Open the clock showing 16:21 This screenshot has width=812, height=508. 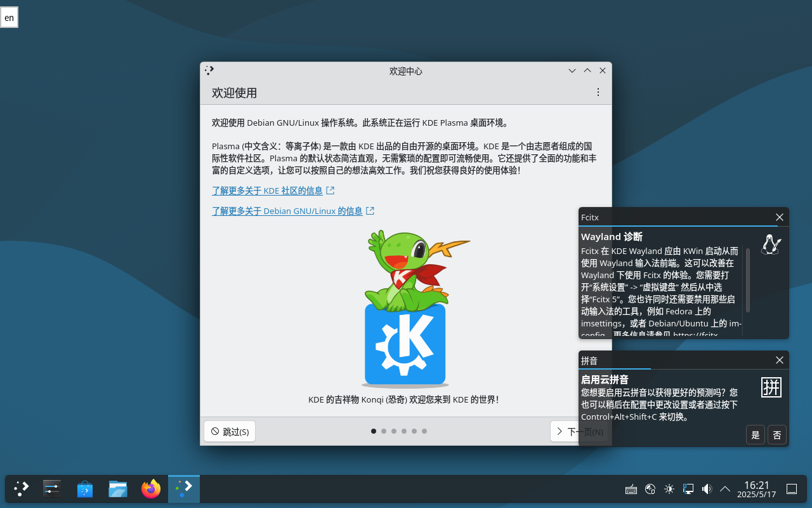[757, 489]
